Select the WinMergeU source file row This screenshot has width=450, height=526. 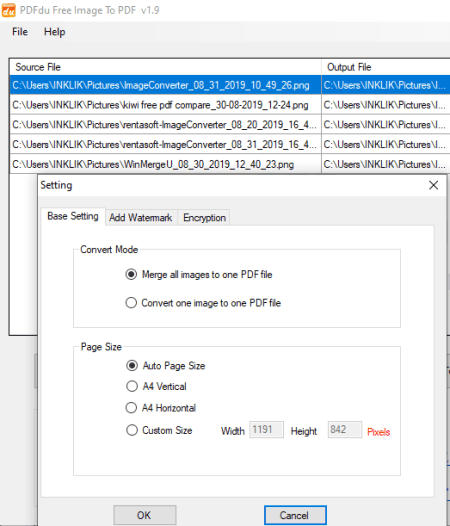point(165,164)
